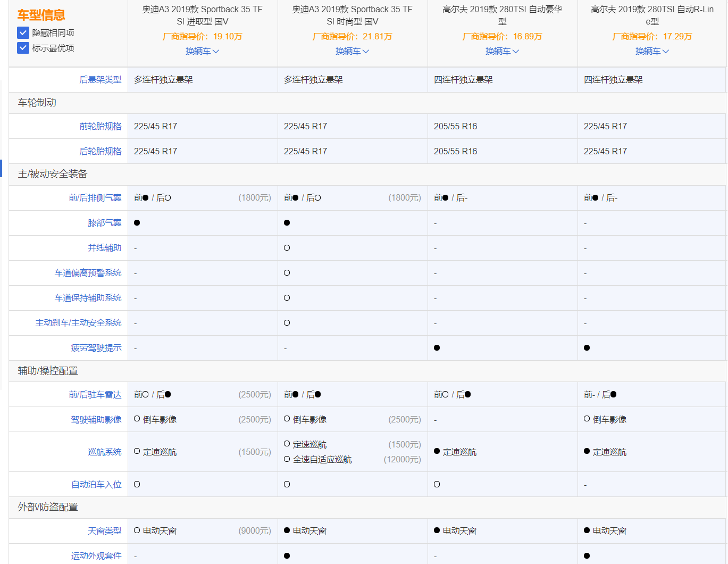Open 换辆车 dropdown for 奥迪A3 进取型

pos(202,51)
